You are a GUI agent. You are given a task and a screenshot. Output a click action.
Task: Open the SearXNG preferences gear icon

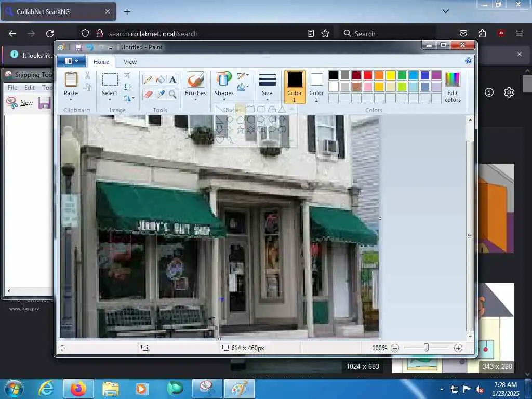(x=509, y=92)
